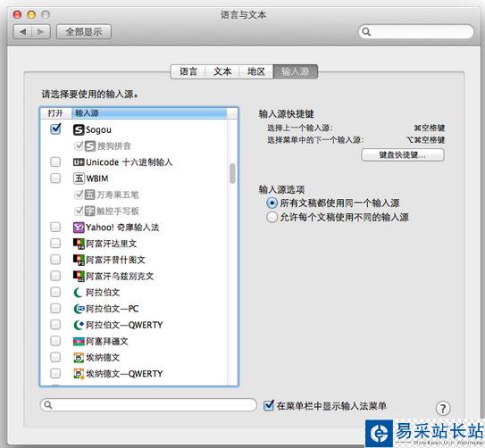The width and height of the screenshot is (485, 448).
Task: Click the 阿富汗达里文 flag icon
Action: [x=79, y=244]
